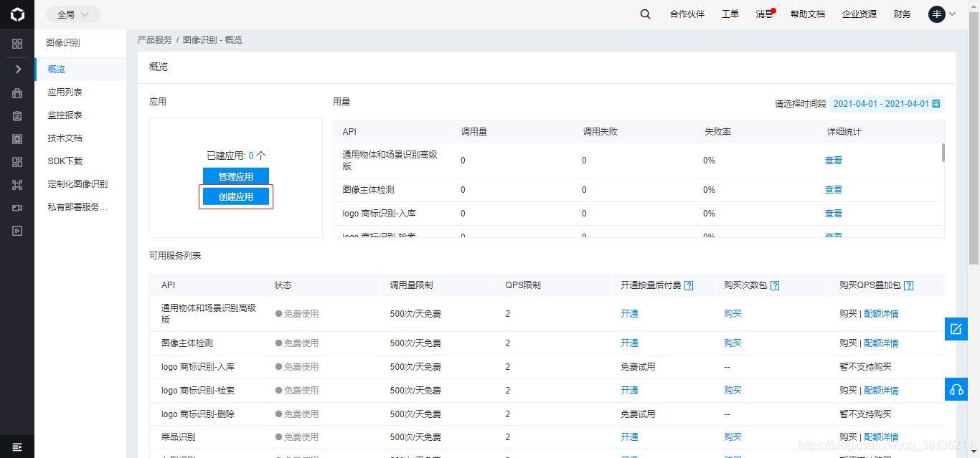980x458 pixels.
Task: Click 500次/天免费 for 图像主体检测
Action: click(415, 343)
